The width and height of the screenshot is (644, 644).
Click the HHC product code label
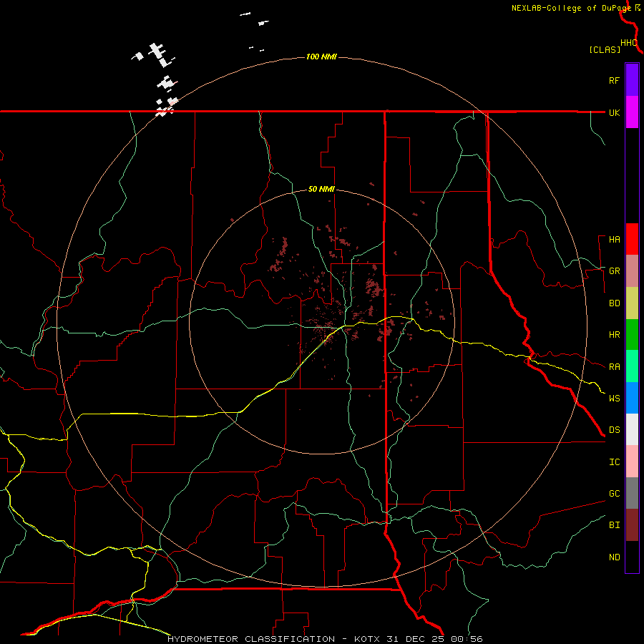(x=628, y=43)
